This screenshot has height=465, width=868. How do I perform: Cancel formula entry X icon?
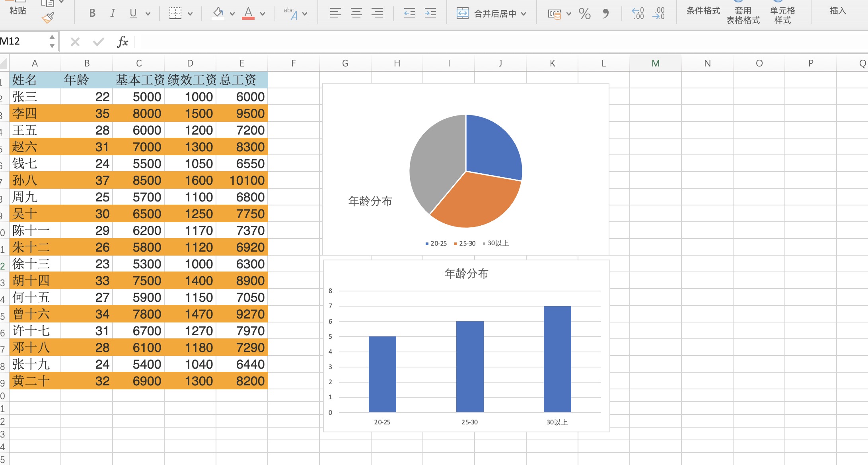[x=75, y=41]
